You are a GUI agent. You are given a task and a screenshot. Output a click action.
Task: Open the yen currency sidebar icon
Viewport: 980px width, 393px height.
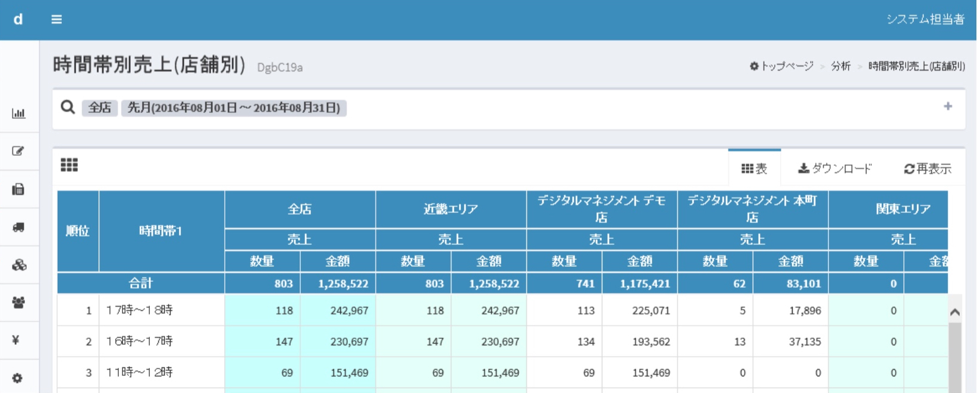tap(16, 339)
